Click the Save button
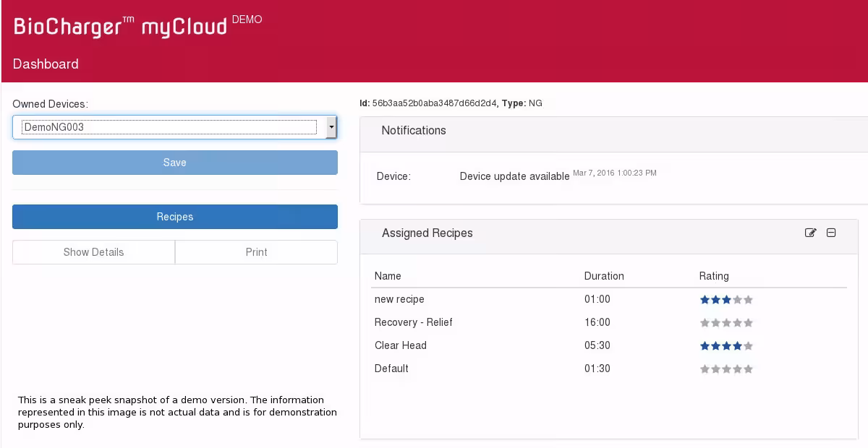The height and width of the screenshot is (448, 868). pos(174,163)
